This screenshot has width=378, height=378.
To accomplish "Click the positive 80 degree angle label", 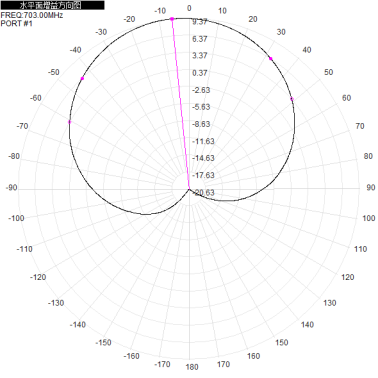I will coord(368,156).
